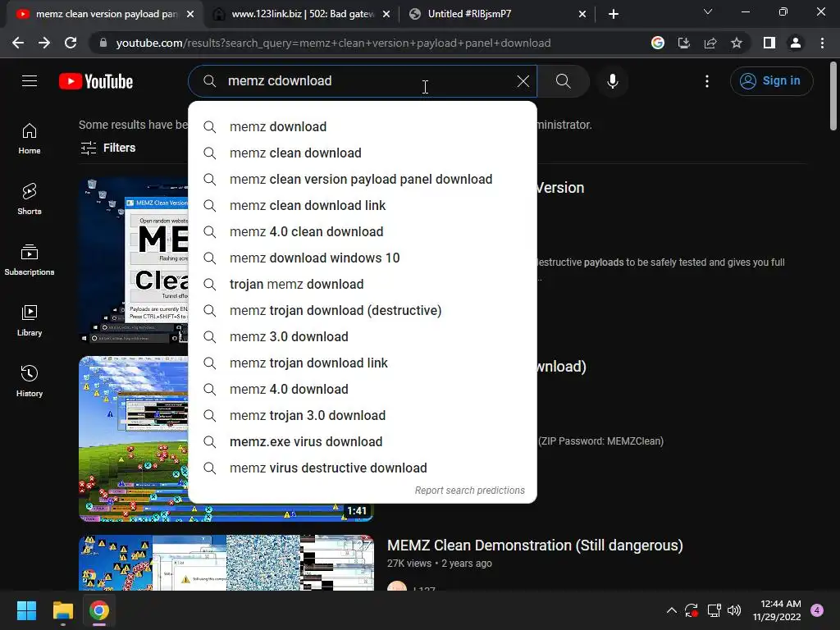The height and width of the screenshot is (630, 840).
Task: Open File Explorer from taskbar
Action: coord(62,610)
